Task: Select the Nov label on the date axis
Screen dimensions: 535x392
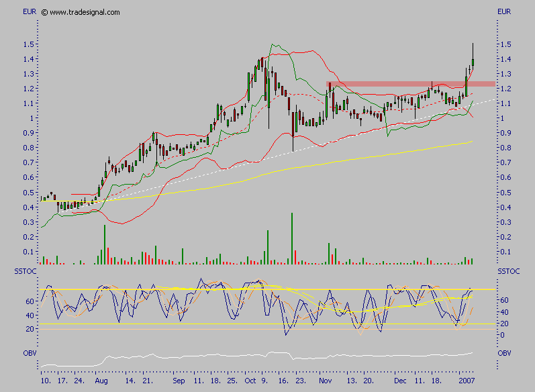Action: pos(326,381)
